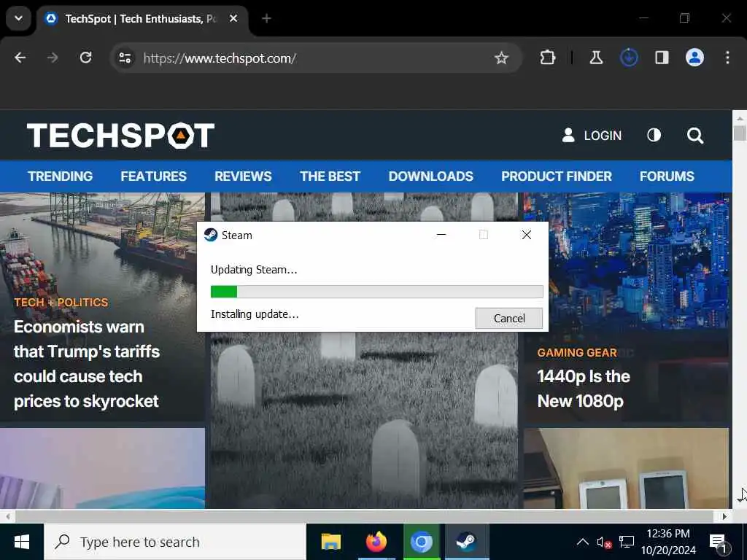
Task: Minimize the browser window
Action: (643, 18)
